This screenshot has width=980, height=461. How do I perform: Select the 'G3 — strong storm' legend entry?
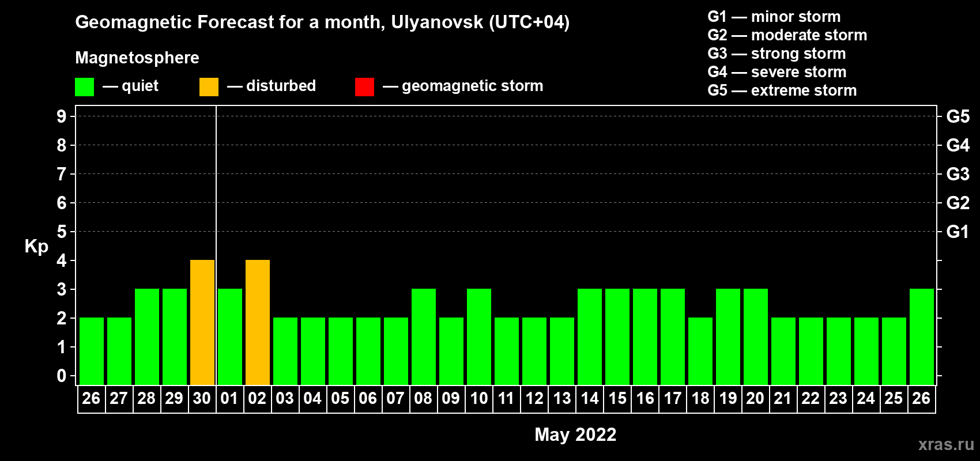coord(777,54)
